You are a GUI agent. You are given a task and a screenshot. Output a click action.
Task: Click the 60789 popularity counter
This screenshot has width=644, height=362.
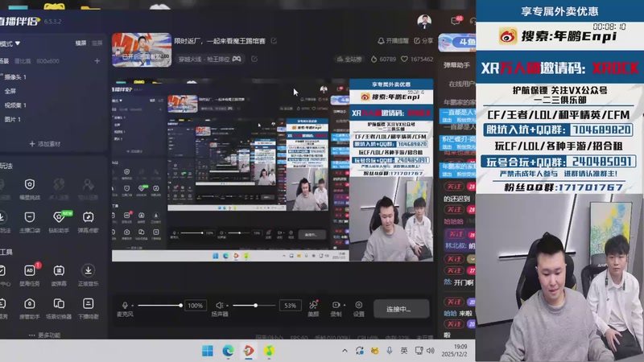[384, 59]
